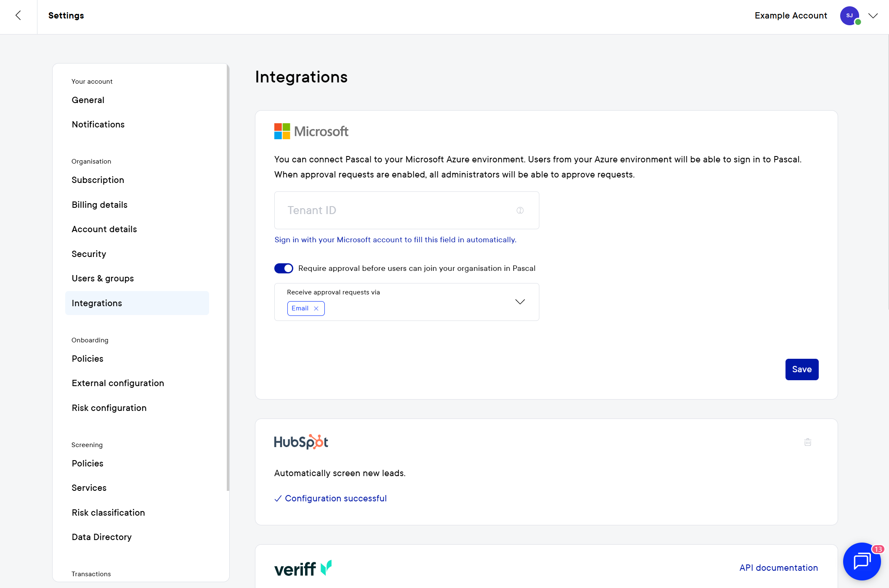Click the Veriff logo

point(303,568)
